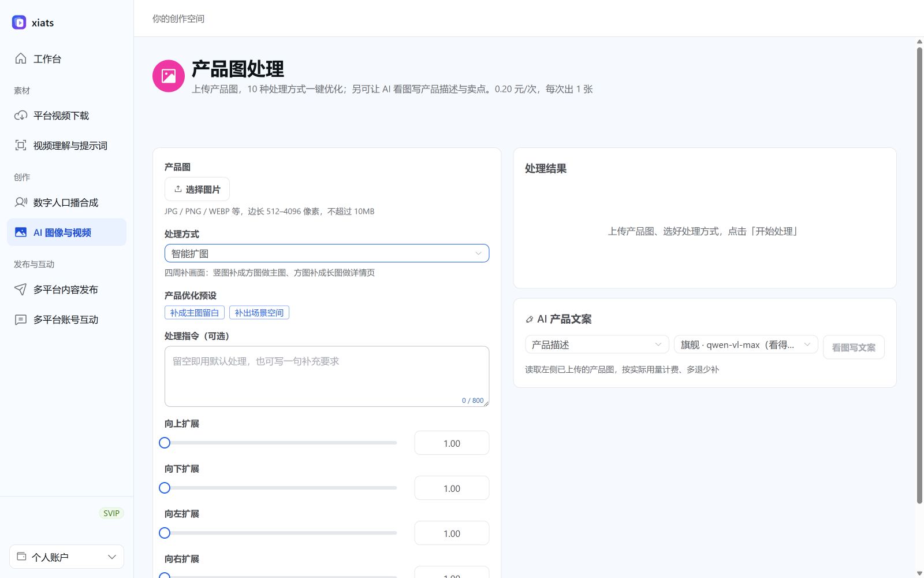
Task: Select AI 图像与视频 in sidebar
Action: pos(67,232)
